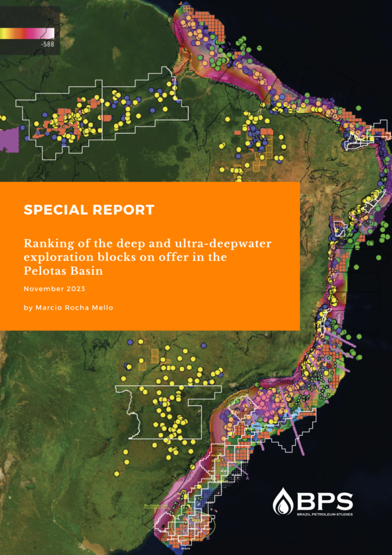392x555 pixels.
Task: Click the BPS oil droplet logo icon
Action: (283, 500)
